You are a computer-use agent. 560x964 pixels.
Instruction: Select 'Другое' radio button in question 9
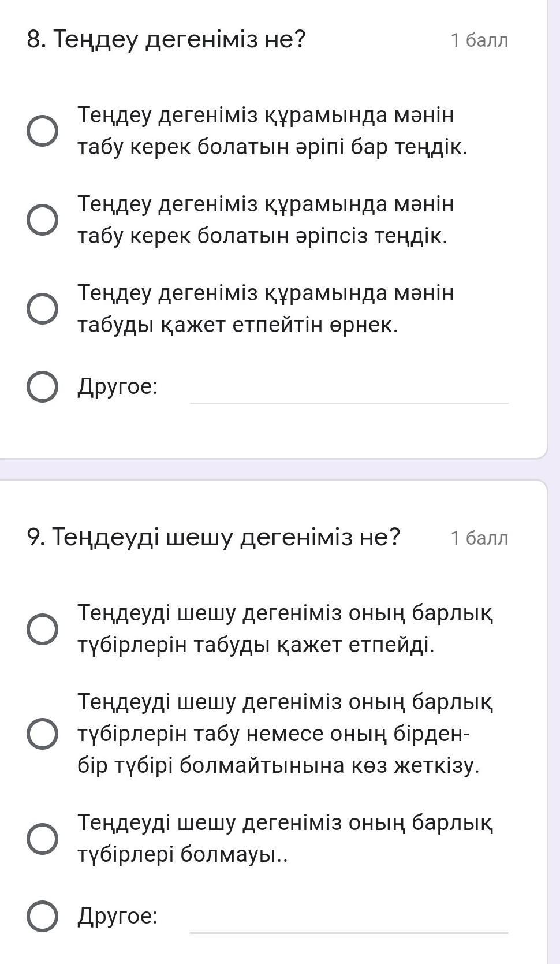point(42,916)
